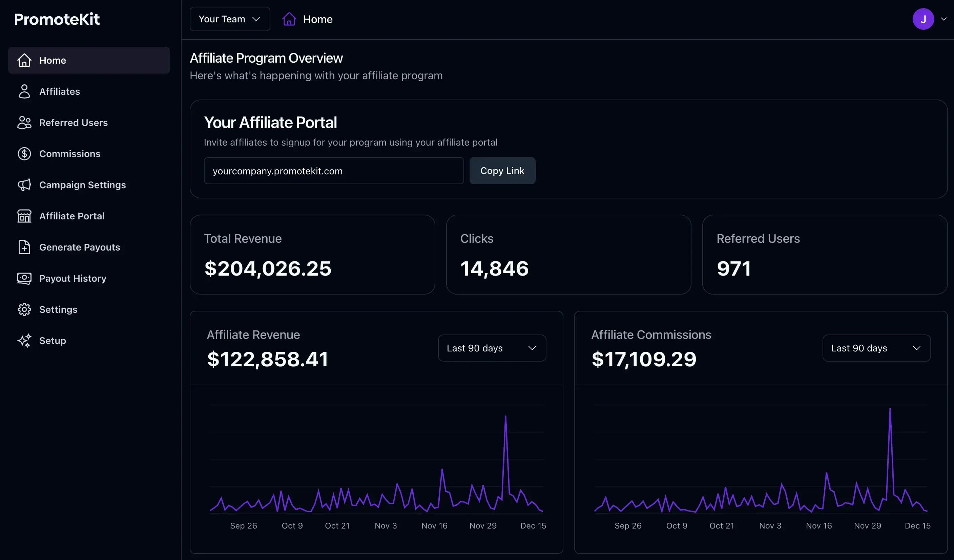Click the Referred Users sidebar icon
954x560 pixels.
(24, 123)
